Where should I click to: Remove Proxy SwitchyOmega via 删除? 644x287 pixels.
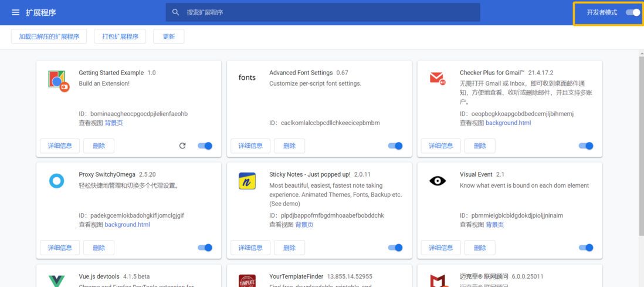(99, 248)
